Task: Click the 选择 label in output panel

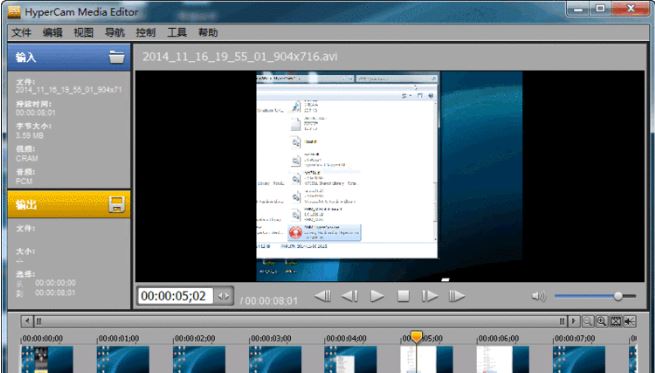Action: [x=25, y=274]
